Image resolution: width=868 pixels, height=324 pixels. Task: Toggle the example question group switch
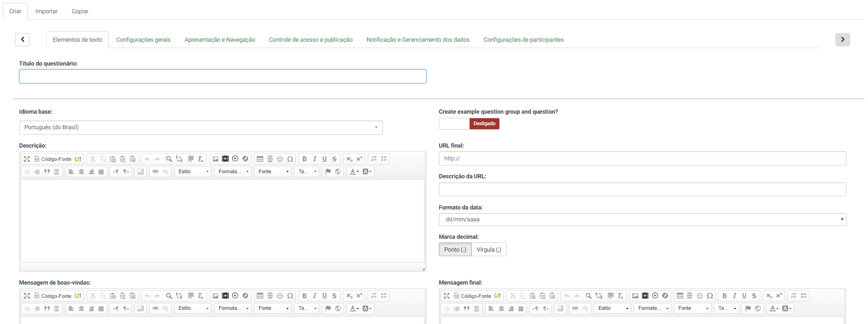[x=469, y=124]
